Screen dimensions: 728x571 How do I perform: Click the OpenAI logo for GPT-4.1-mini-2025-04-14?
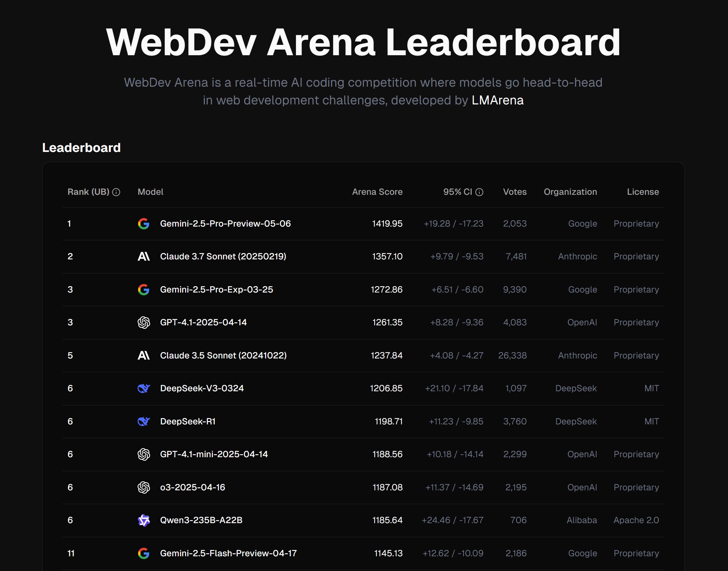coord(144,454)
